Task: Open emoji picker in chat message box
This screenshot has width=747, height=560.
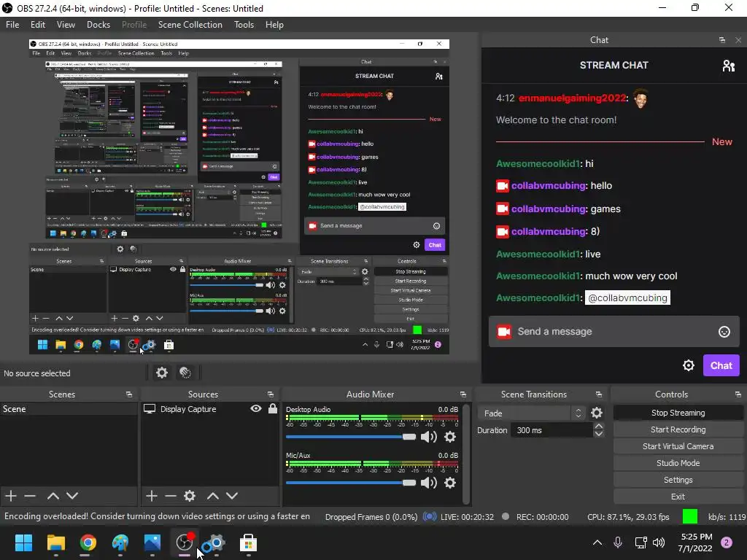Action: [x=724, y=332]
